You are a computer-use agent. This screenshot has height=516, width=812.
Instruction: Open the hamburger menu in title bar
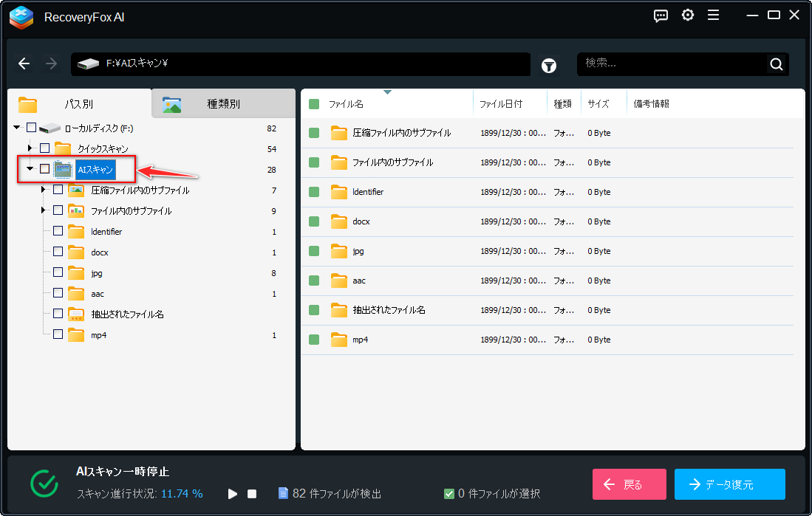713,16
